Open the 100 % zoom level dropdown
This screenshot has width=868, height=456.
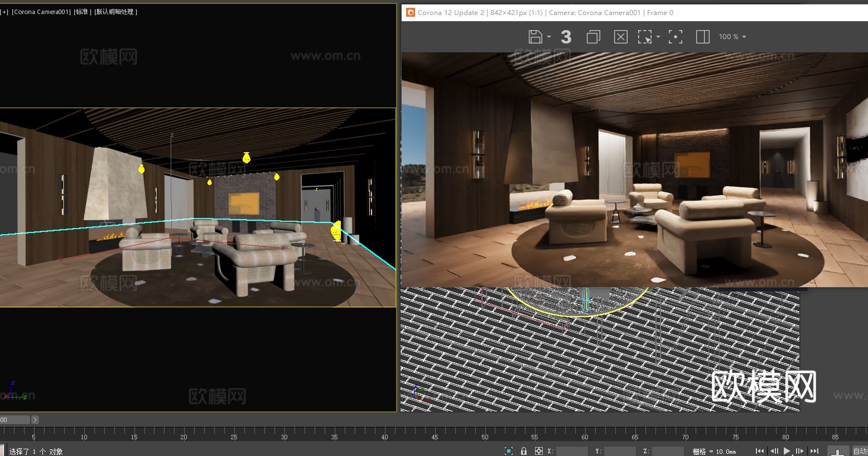click(732, 37)
